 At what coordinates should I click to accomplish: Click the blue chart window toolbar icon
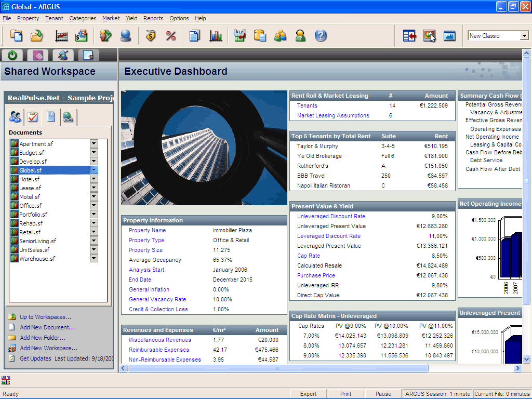449,36
